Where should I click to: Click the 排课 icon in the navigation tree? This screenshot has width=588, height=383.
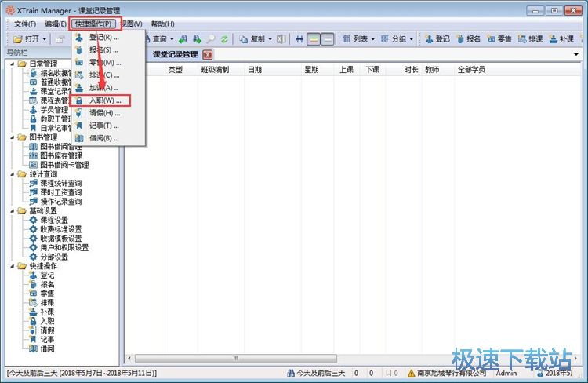(x=34, y=303)
